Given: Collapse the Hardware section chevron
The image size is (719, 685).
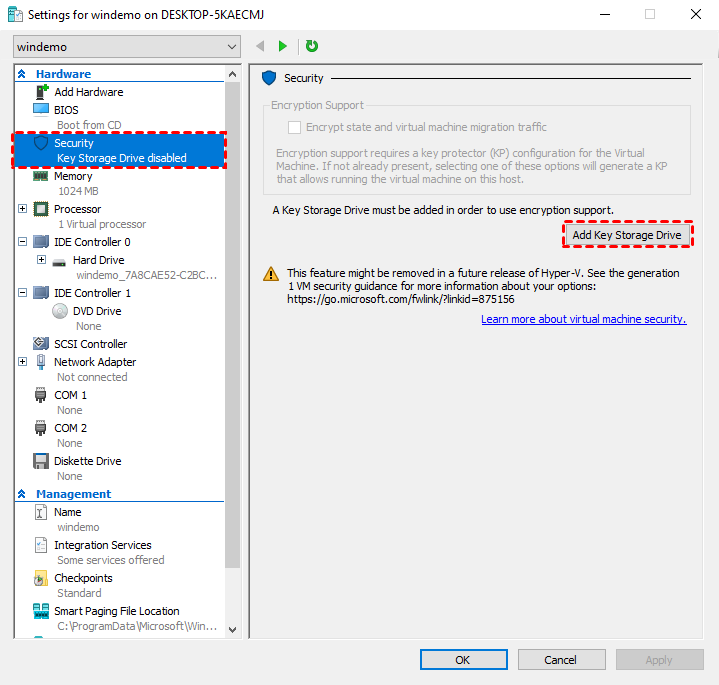Looking at the screenshot, I should coord(22,74).
